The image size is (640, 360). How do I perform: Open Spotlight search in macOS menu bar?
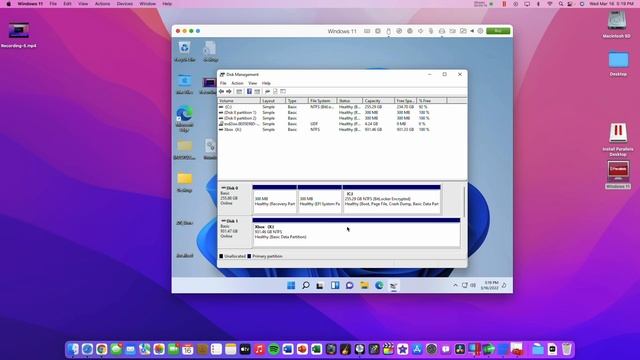coord(561,4)
